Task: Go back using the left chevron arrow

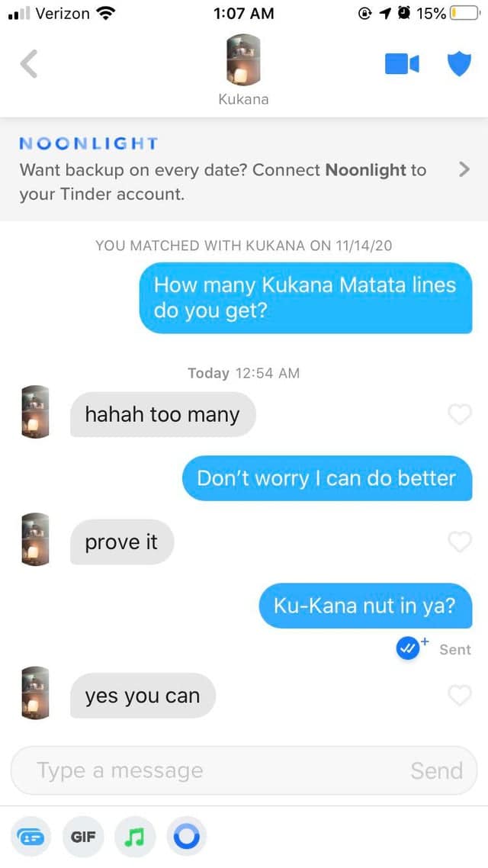Action: coord(29,63)
